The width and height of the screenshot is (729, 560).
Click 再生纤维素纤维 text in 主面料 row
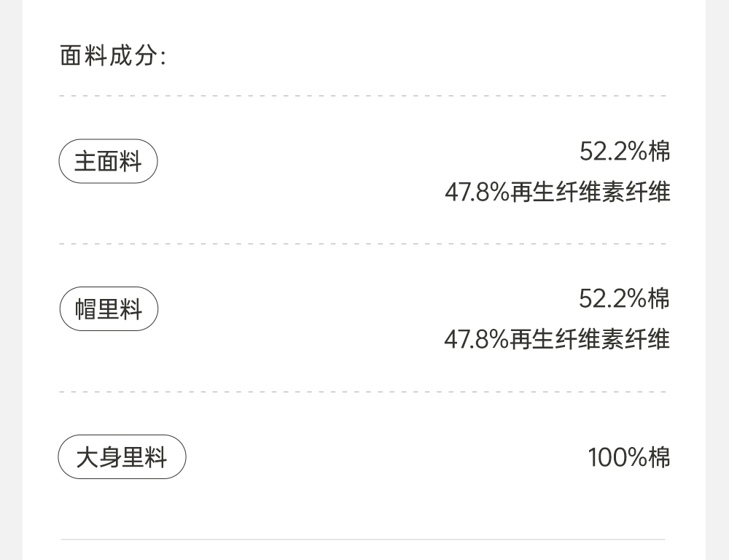590,192
